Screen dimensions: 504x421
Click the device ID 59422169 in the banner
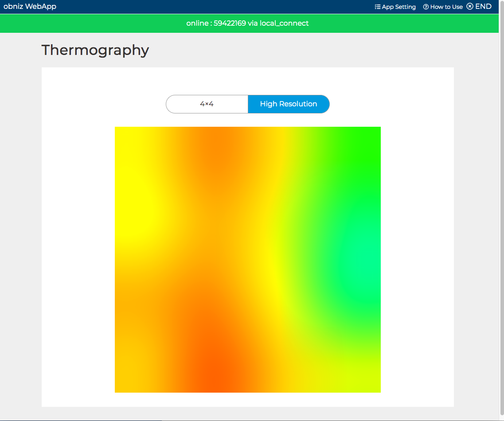click(230, 23)
